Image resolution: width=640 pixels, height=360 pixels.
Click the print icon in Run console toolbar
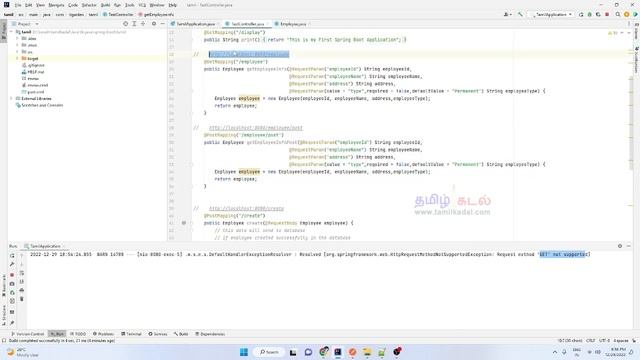pos(22,290)
